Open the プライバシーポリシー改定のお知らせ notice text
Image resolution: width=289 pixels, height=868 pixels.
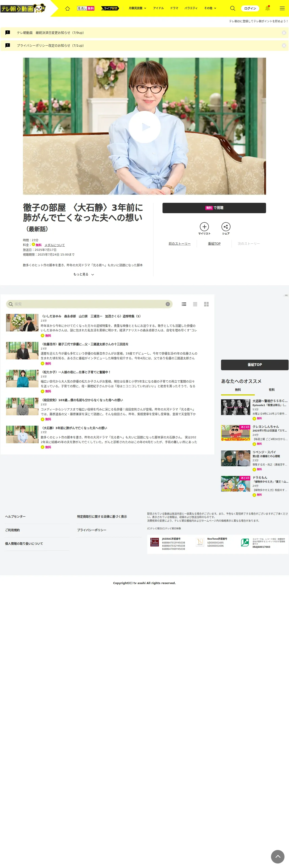pos(50,46)
